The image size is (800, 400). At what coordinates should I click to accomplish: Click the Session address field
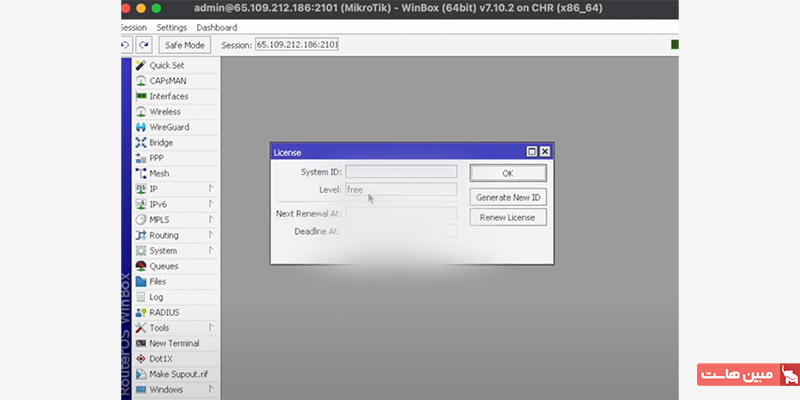click(297, 45)
